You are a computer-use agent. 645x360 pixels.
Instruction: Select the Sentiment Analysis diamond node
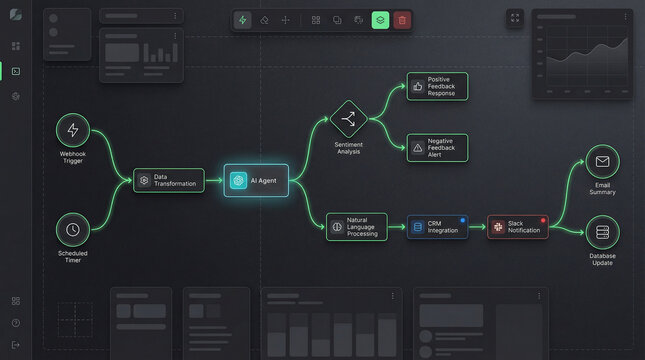348,119
